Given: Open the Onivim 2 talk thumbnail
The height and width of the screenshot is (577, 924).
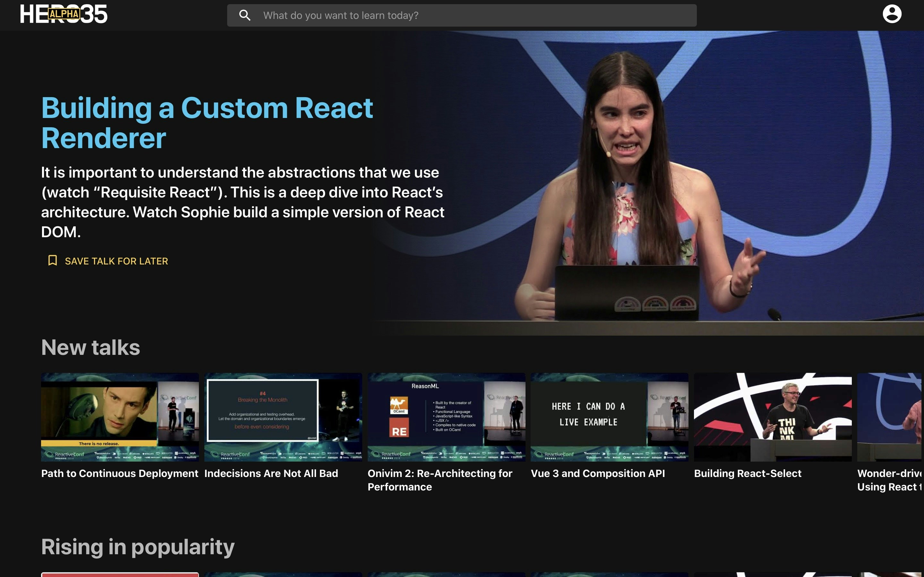Looking at the screenshot, I should pos(446,417).
